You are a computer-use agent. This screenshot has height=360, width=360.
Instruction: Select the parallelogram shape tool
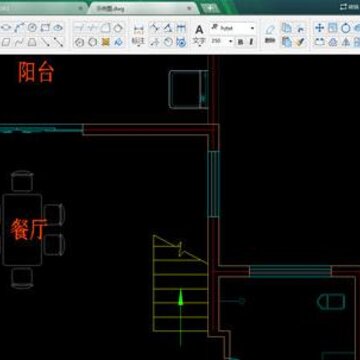6,42
